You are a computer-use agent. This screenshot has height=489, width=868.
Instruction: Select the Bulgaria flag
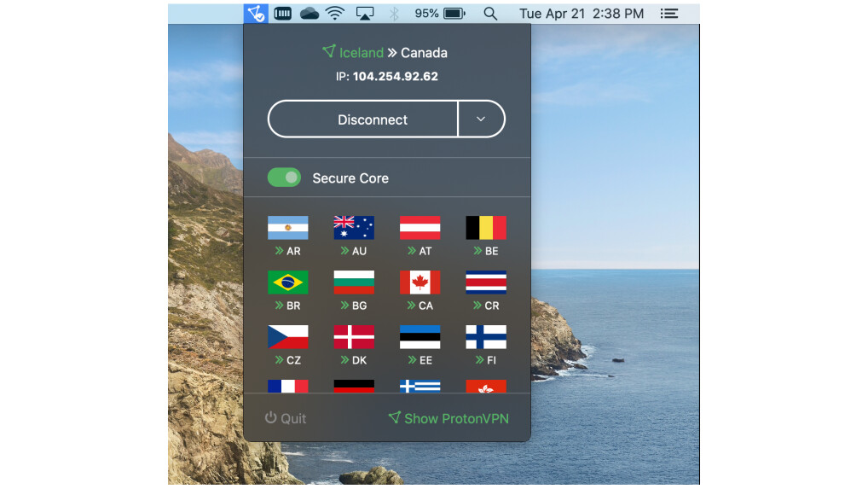coord(354,282)
